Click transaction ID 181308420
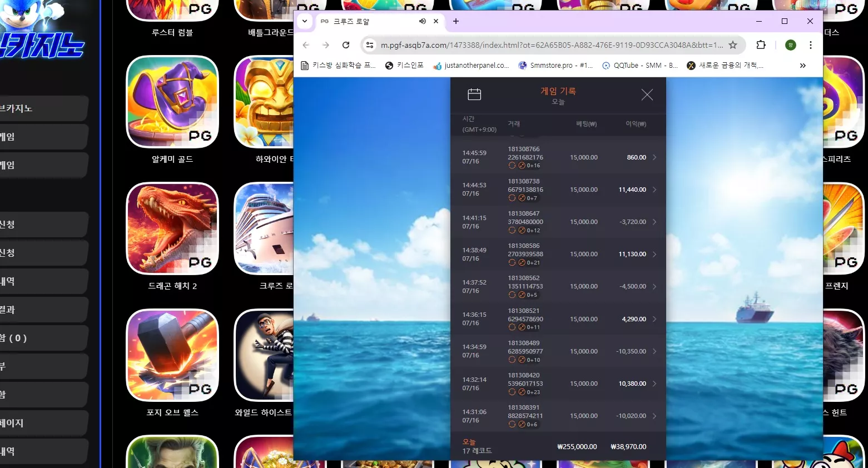 (524, 375)
